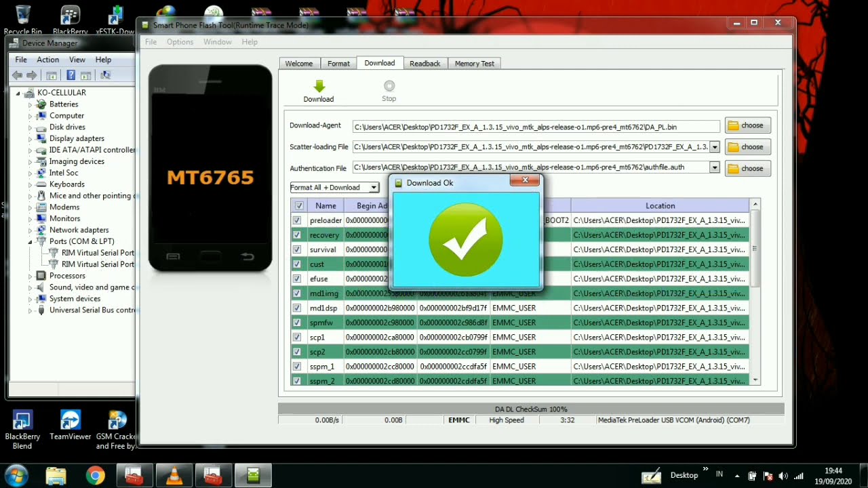This screenshot has width=868, height=488.
Task: Close the Download Ok dialog
Action: [x=525, y=180]
